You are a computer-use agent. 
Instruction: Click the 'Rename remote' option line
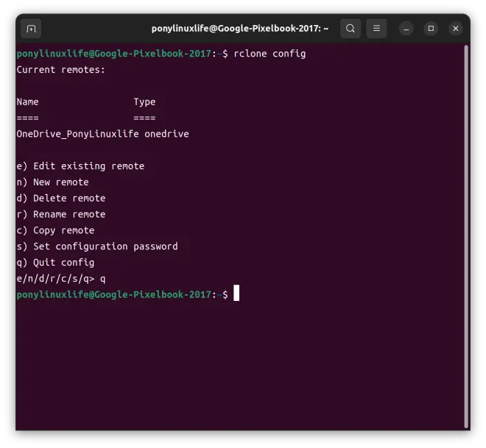point(61,215)
